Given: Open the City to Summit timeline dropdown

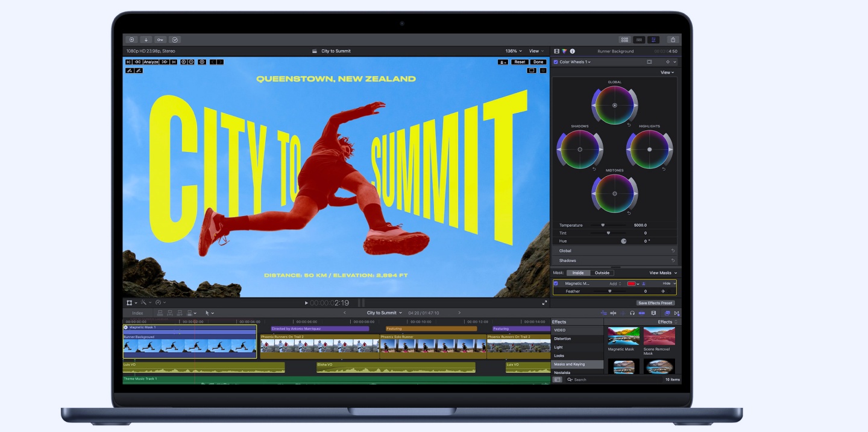Looking at the screenshot, I should point(385,313).
